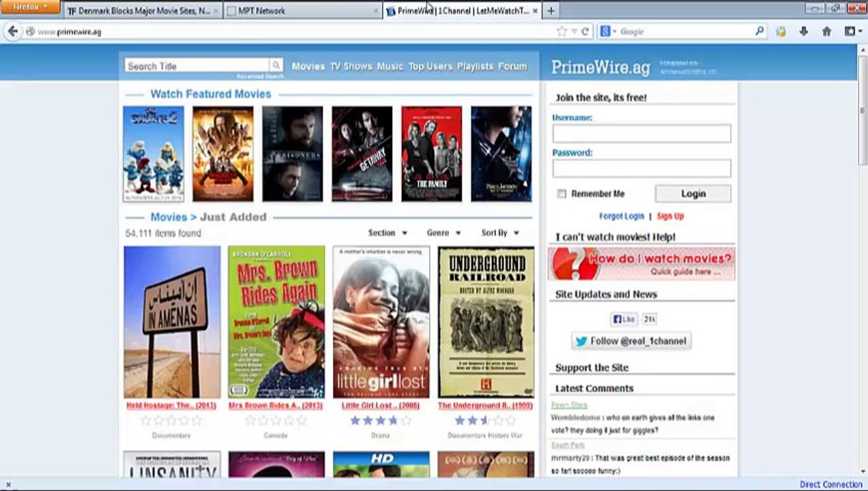Open the In Amenas movie poster

point(172,322)
